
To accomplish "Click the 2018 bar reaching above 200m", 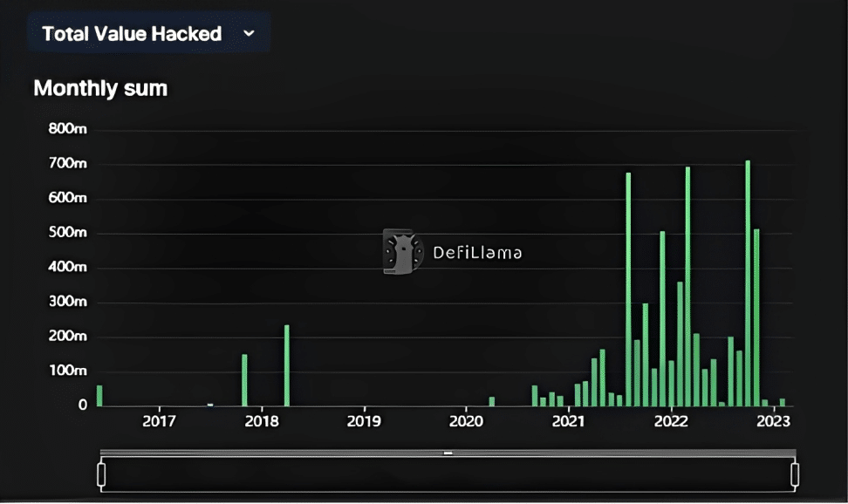I will (287, 365).
